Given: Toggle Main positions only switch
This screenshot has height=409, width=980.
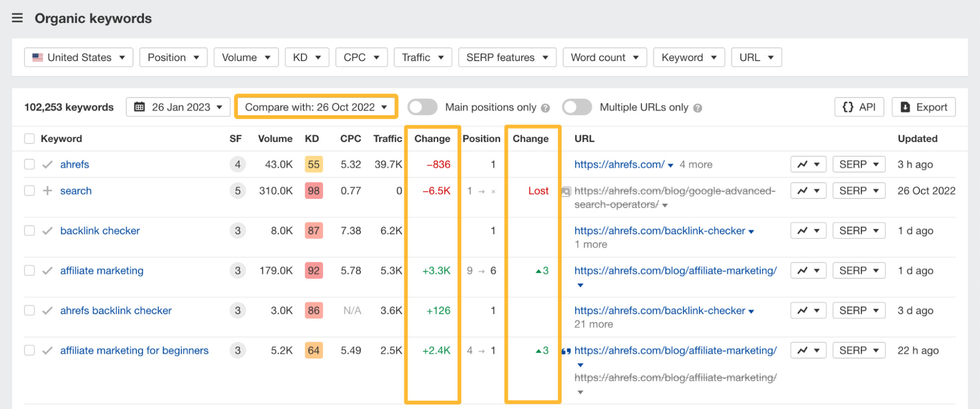Looking at the screenshot, I should (422, 107).
